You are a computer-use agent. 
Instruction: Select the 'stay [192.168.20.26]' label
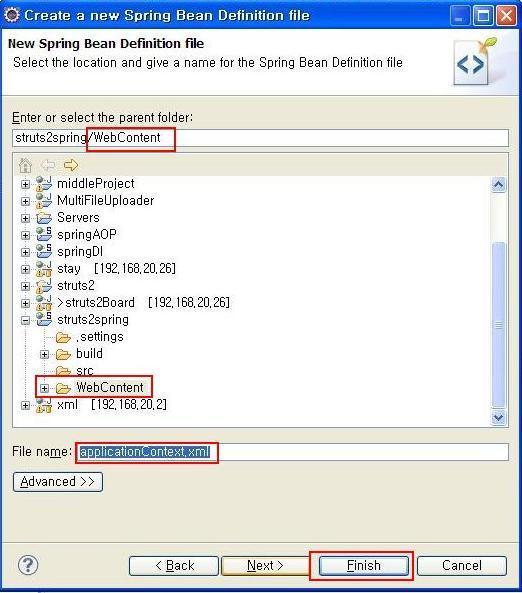coord(116,269)
